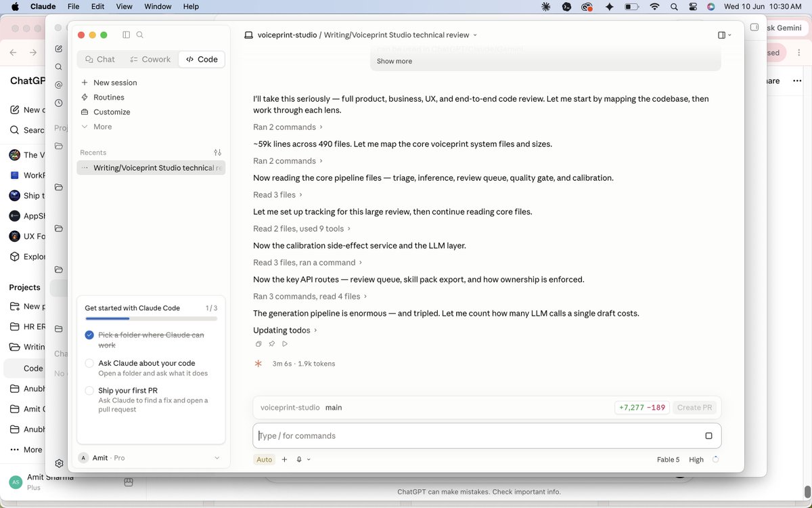Toggle the Auto permission mode badge

264,459
